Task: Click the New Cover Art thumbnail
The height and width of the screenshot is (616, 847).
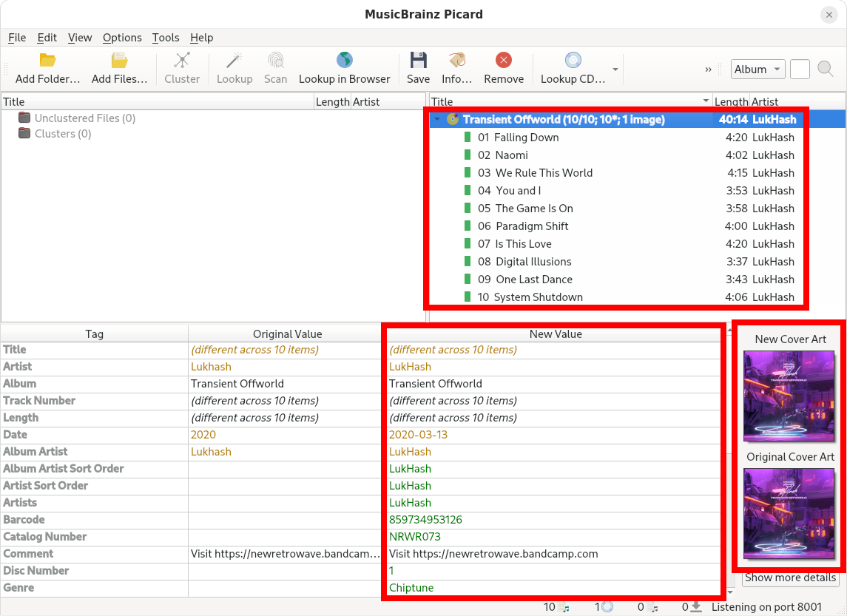Action: pos(789,395)
